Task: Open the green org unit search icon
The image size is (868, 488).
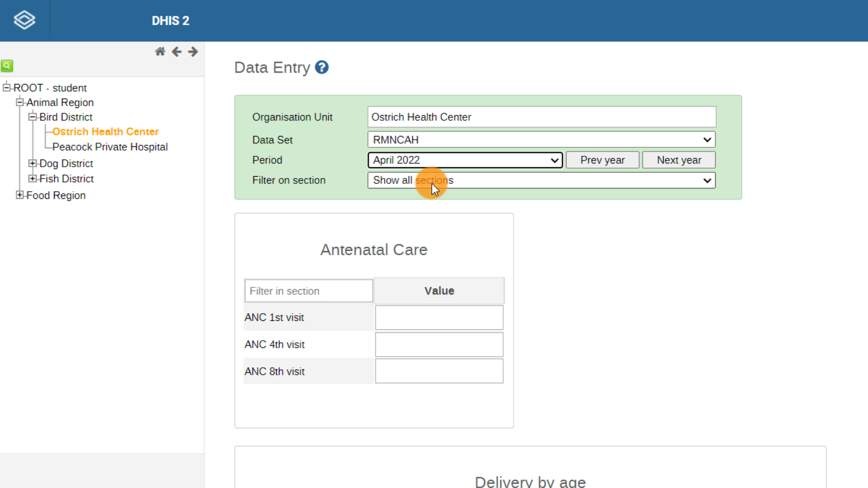Action: (7, 66)
